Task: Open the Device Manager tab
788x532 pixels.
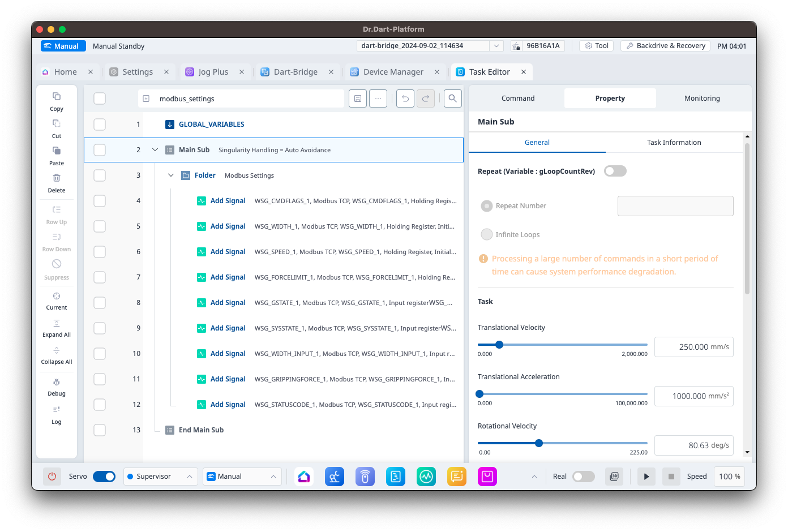Action: coord(393,72)
